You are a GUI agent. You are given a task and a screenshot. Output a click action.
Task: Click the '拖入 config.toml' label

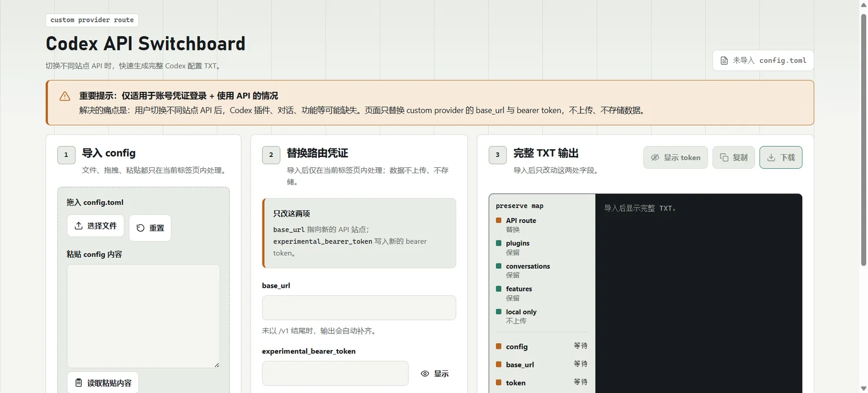(95, 202)
